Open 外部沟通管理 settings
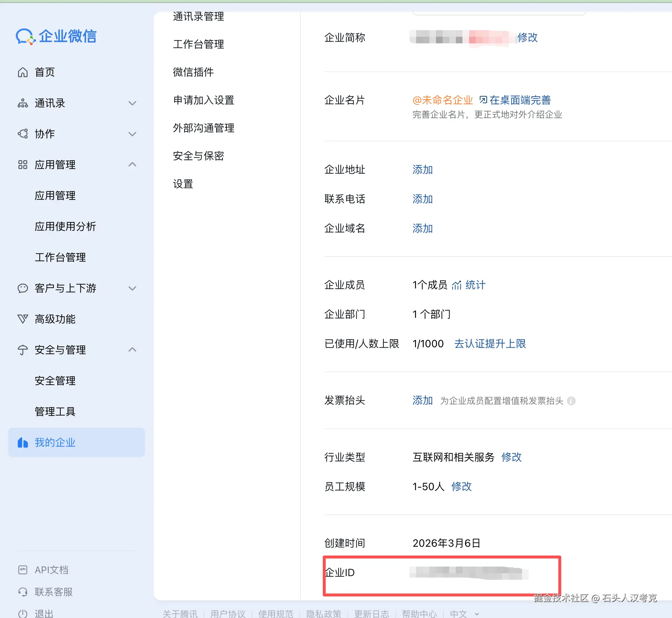The width and height of the screenshot is (672, 618). pyautogui.click(x=204, y=128)
